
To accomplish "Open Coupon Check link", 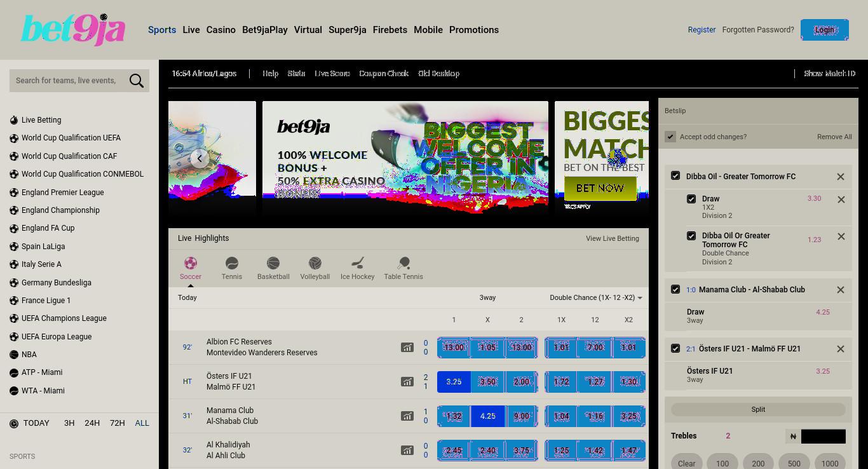I will tap(384, 74).
